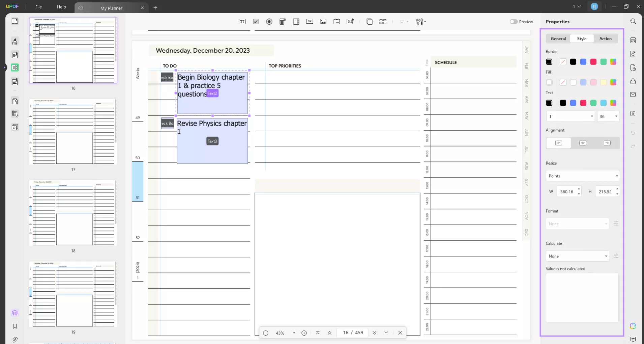Switch to the Action tab in Properties
Viewport: 644px width, 344px height.
coord(606,38)
